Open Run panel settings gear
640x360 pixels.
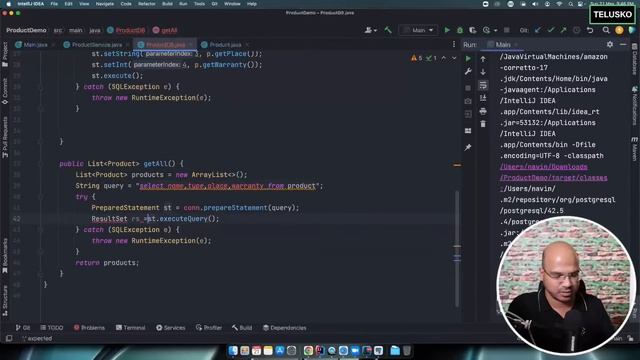pyautogui.click(x=610, y=44)
